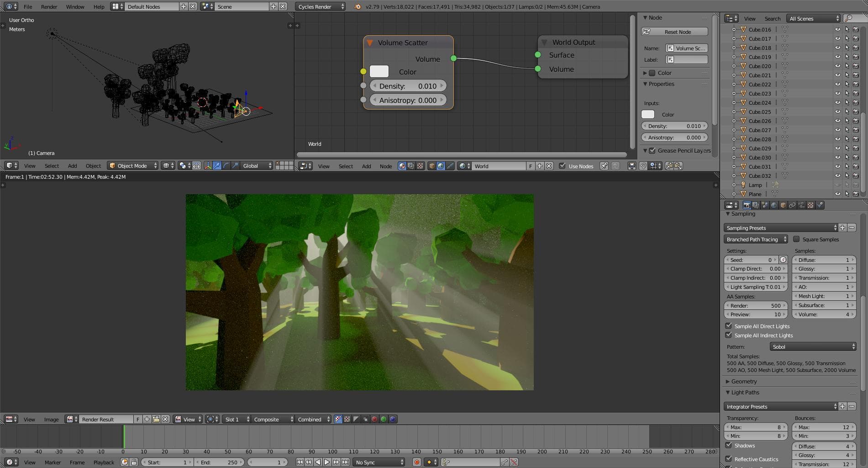Click the red channel display icon
Viewport: 868px width, 468px height.
tap(374, 419)
